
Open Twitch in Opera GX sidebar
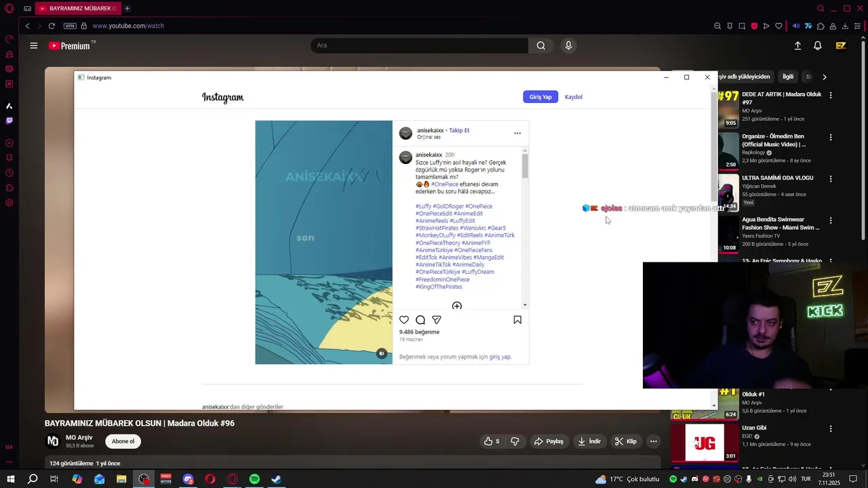click(x=9, y=121)
